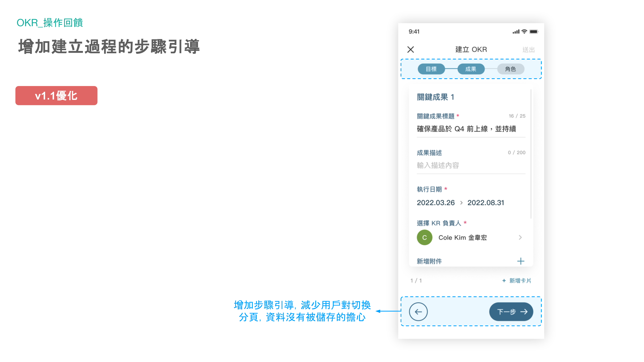Click the 9:41 clock in status bar
644x362 pixels.
point(414,32)
